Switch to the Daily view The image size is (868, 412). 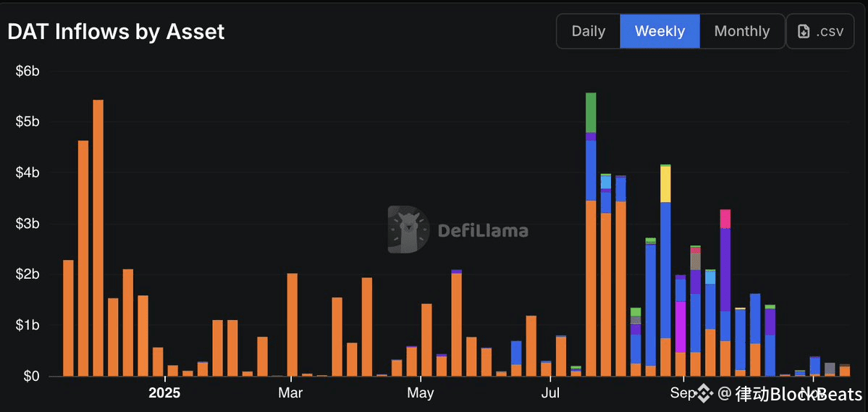(x=589, y=31)
